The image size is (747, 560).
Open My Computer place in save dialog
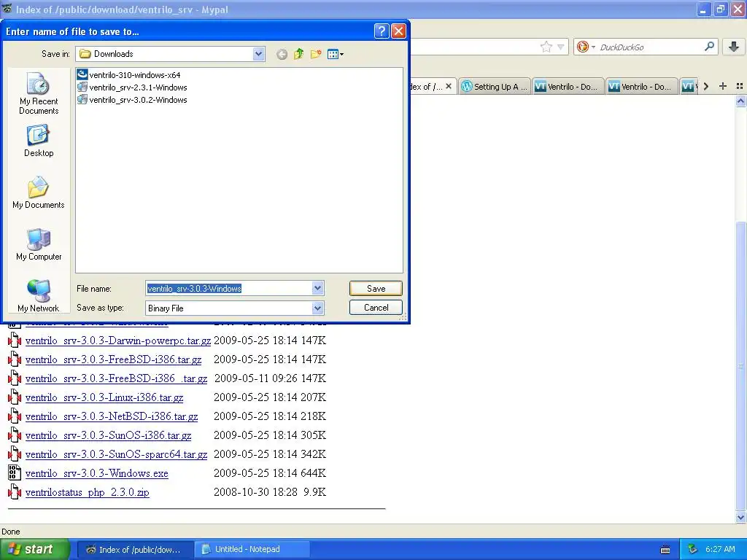tap(39, 244)
